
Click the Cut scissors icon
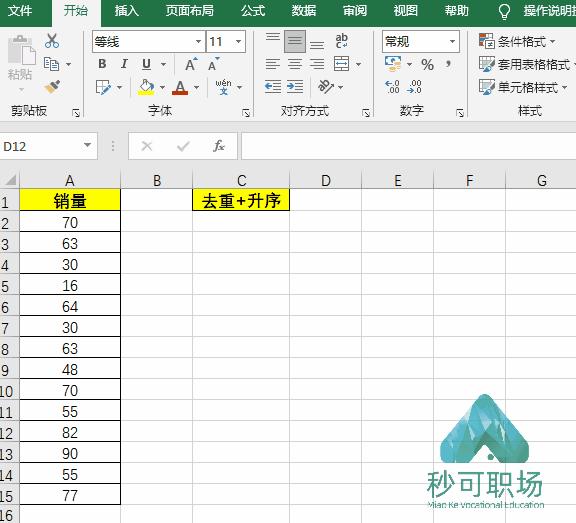pos(52,41)
